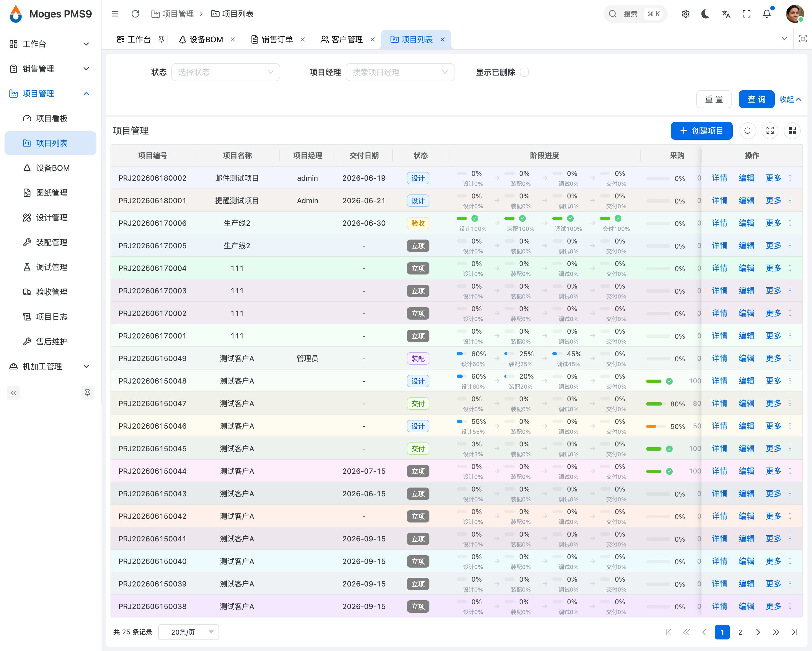Pin the sidebar with pin icon

pyautogui.click(x=87, y=393)
